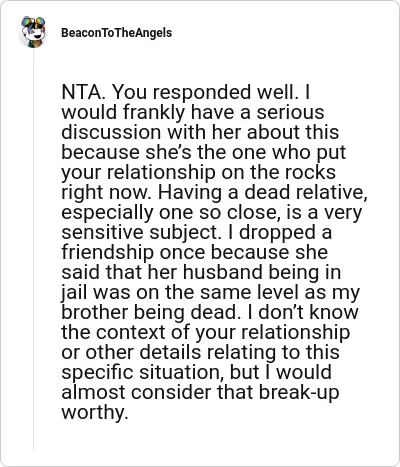Click the word 'frankly' in the comment
400x467 pixels.
pyautogui.click(x=154, y=112)
